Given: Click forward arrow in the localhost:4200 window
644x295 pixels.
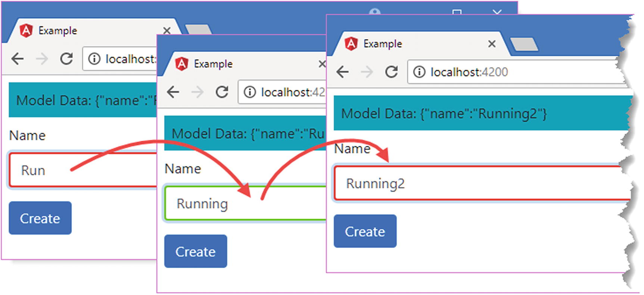Looking at the screenshot, I should tap(367, 72).
